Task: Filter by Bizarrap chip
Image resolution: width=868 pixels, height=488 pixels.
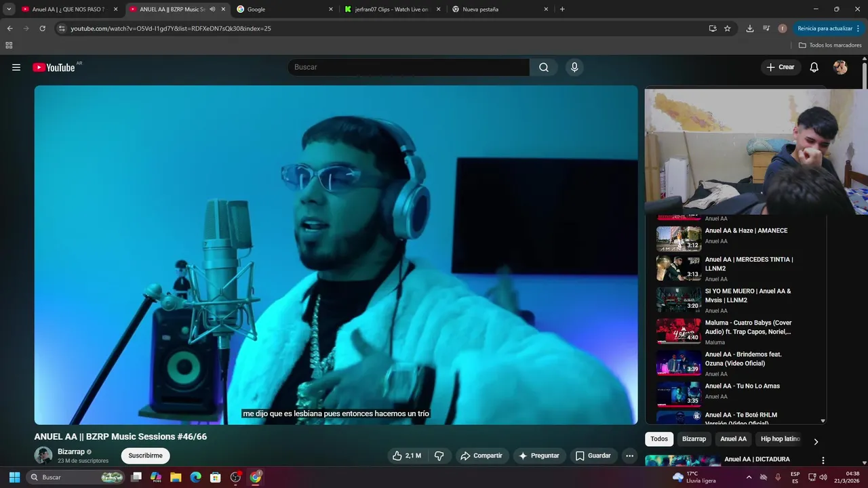Action: coord(694,439)
